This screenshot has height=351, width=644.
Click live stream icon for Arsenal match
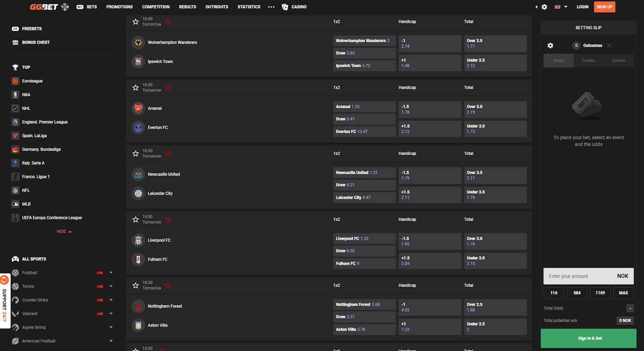[x=168, y=88]
